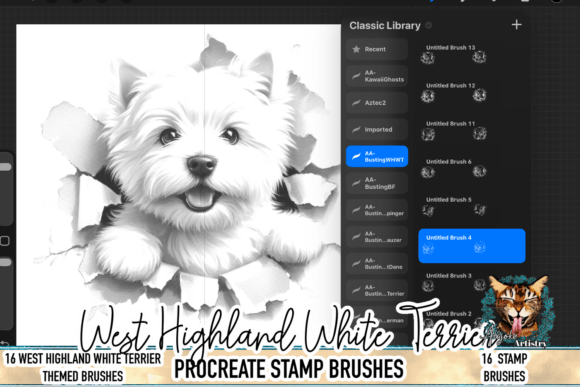Image resolution: width=580 pixels, height=387 pixels.
Task: Select the Aztec2 brush set
Action: click(377, 102)
